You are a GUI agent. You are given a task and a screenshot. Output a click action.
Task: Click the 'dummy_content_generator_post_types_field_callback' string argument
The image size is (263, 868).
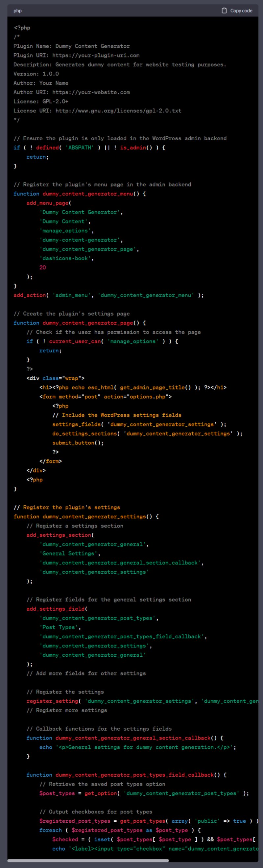[x=122, y=637]
